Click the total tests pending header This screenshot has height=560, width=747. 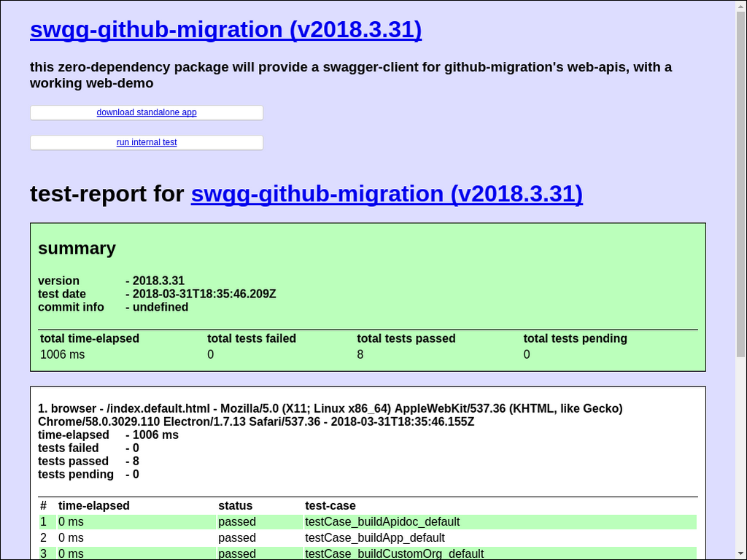tap(576, 338)
